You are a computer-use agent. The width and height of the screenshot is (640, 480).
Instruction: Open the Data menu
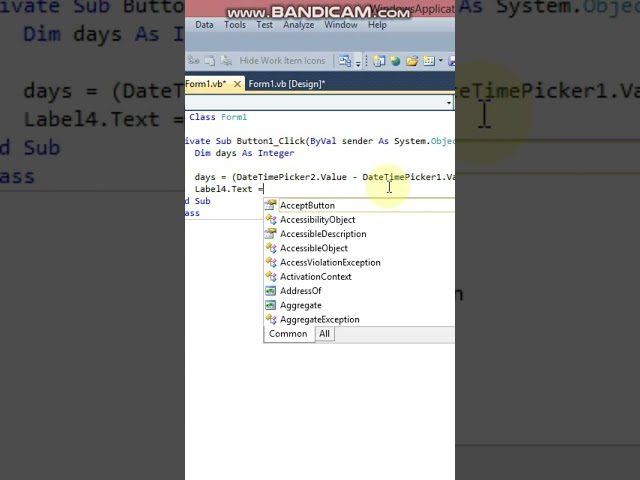pyautogui.click(x=204, y=25)
